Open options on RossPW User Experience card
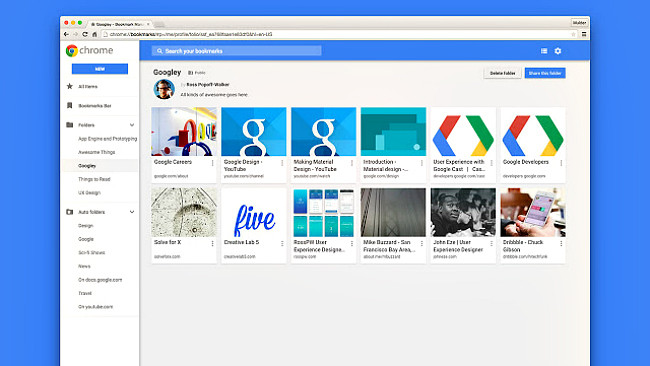 click(352, 244)
